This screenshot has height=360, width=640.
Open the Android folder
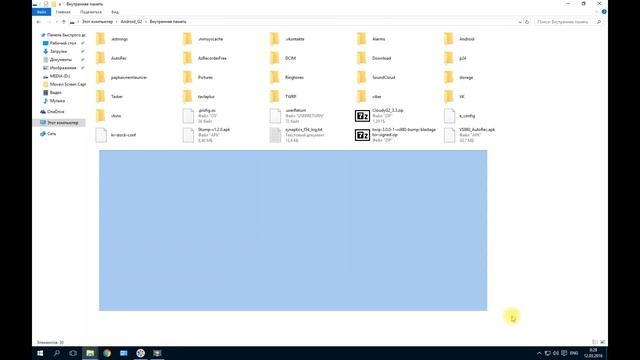[x=460, y=39]
